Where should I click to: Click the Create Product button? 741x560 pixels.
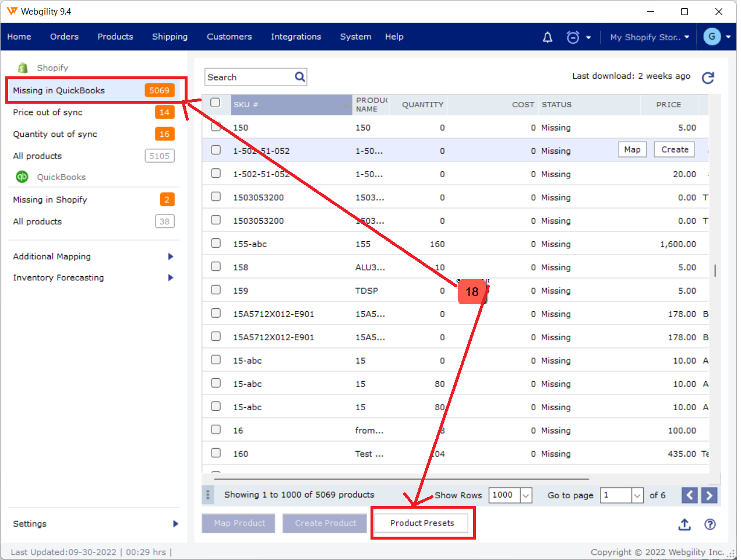tap(325, 523)
